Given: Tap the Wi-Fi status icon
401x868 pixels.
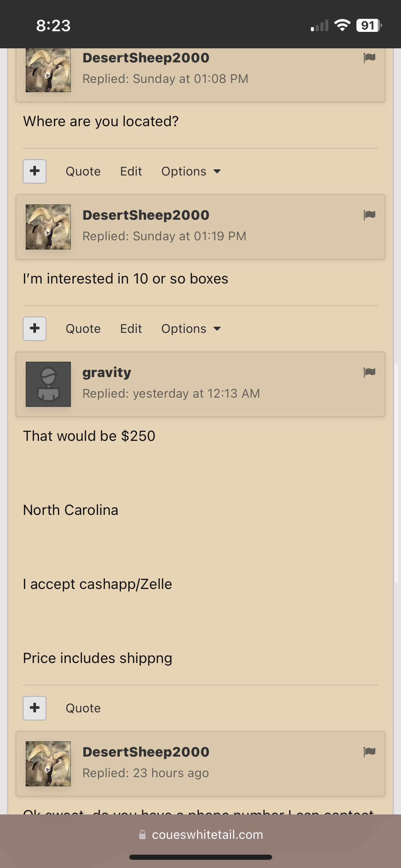Looking at the screenshot, I should point(342,25).
